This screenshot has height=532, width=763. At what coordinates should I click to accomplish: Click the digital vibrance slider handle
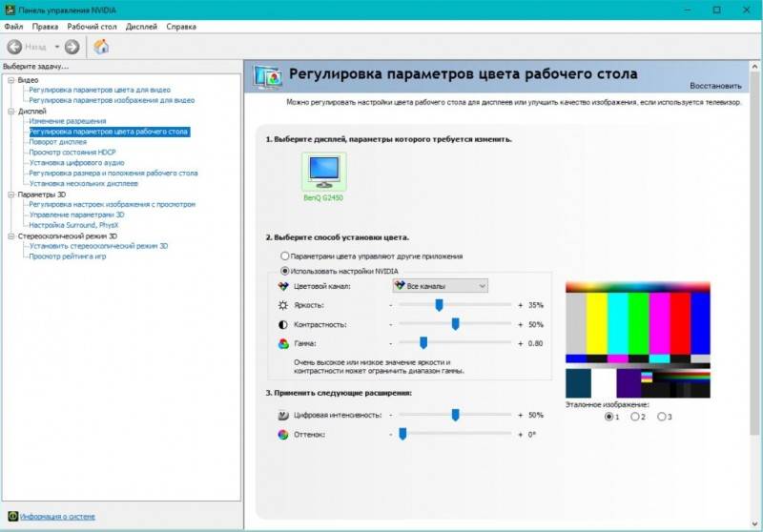[x=456, y=415]
